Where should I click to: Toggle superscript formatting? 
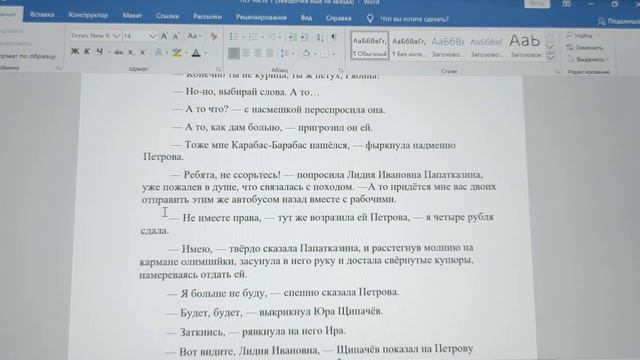143,52
